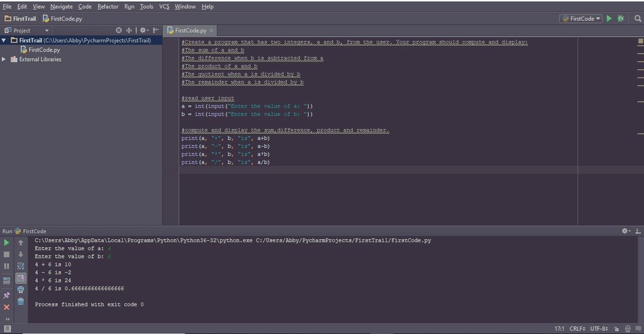The image size is (644, 334).
Task: Open the Run menu
Action: coord(129,6)
